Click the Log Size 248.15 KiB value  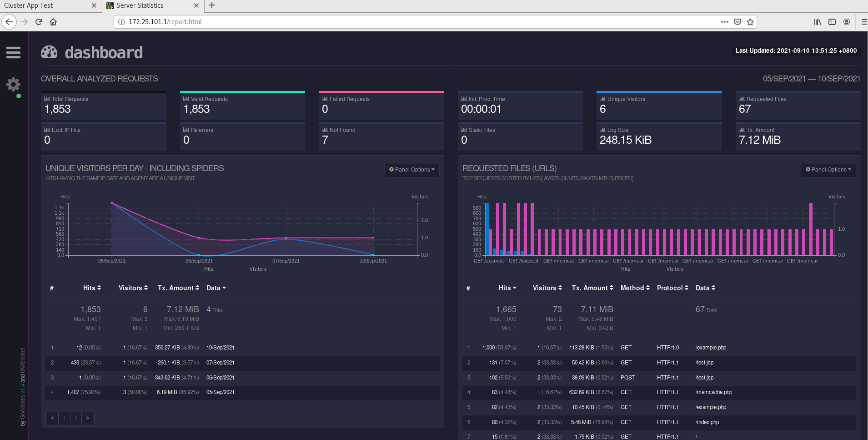click(x=626, y=140)
